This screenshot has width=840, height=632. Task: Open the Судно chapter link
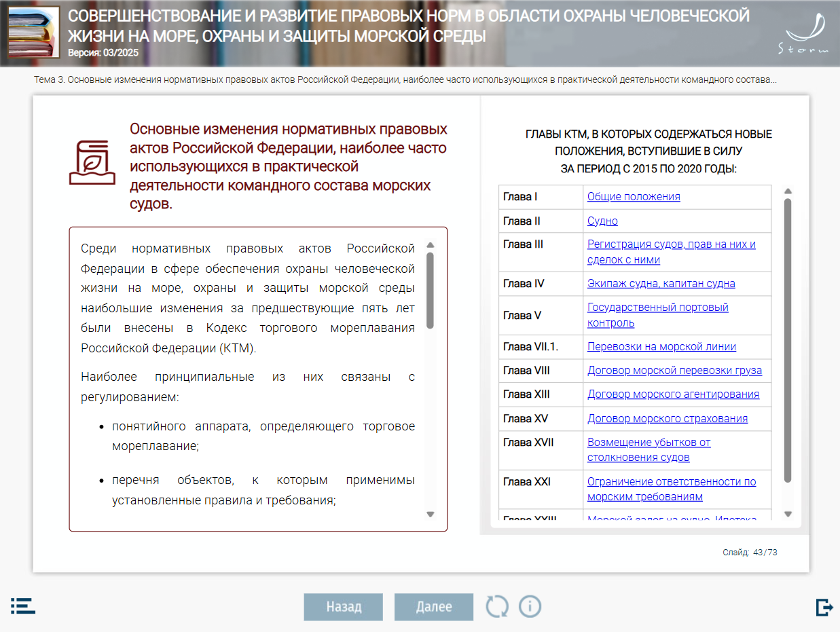(x=602, y=221)
